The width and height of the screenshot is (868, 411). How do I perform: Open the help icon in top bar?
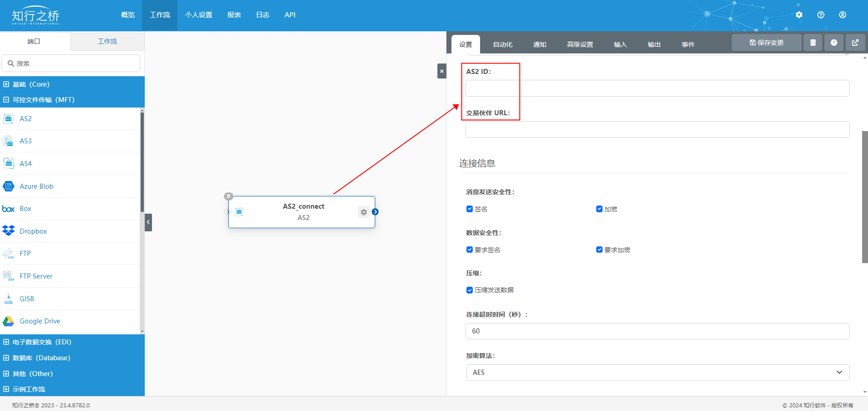(821, 15)
